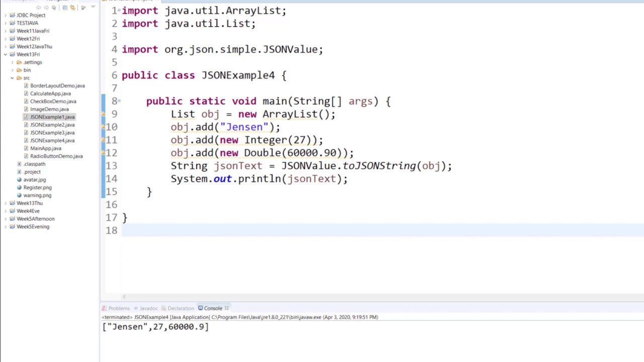Click the Week13Thu project folder icon
The image size is (644, 362).
tap(12, 203)
